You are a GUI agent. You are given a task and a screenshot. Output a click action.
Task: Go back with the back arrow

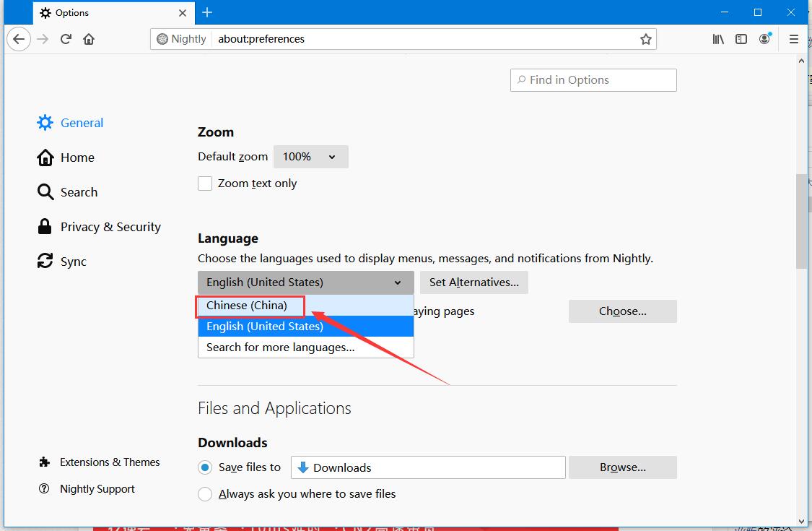coord(19,39)
